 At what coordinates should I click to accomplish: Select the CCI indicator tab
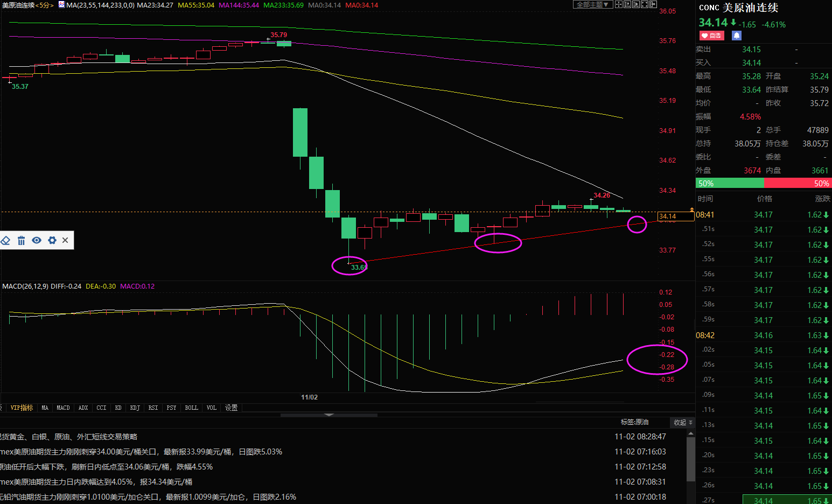tap(101, 408)
